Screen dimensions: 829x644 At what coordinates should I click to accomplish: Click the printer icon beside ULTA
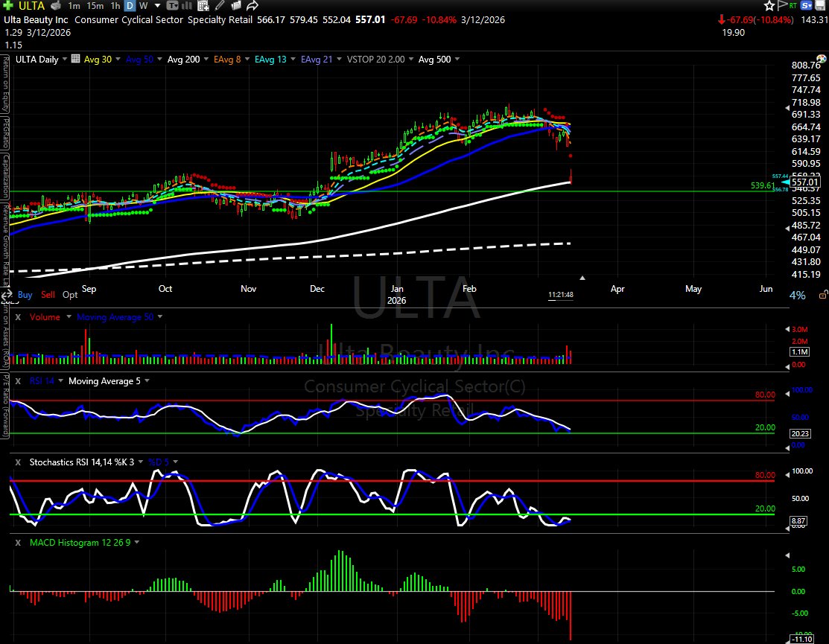56,6
